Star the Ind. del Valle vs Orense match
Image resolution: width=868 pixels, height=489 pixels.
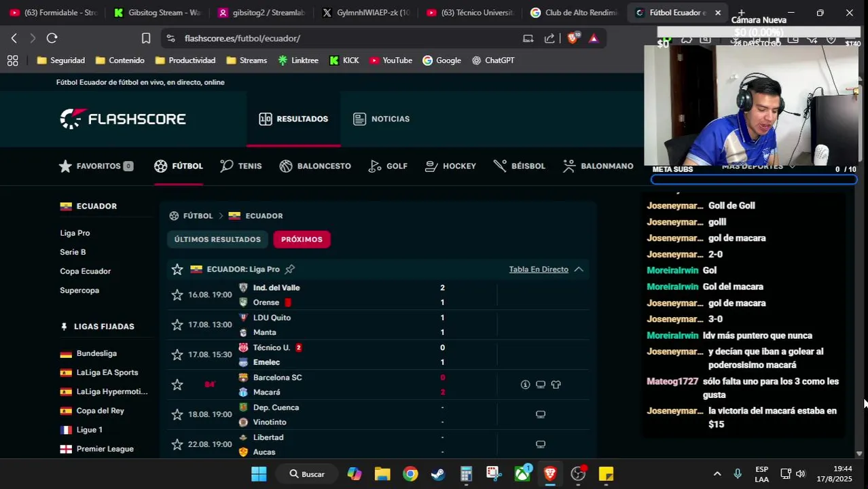(177, 295)
